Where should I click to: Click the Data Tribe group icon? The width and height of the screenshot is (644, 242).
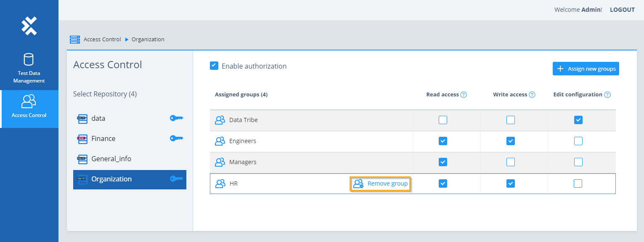click(x=220, y=120)
